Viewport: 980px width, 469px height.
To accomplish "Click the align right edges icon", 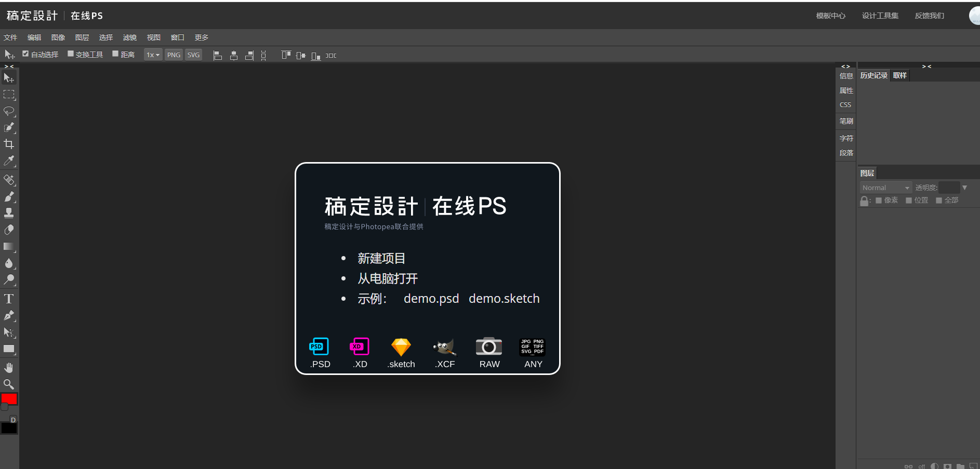I will click(249, 55).
